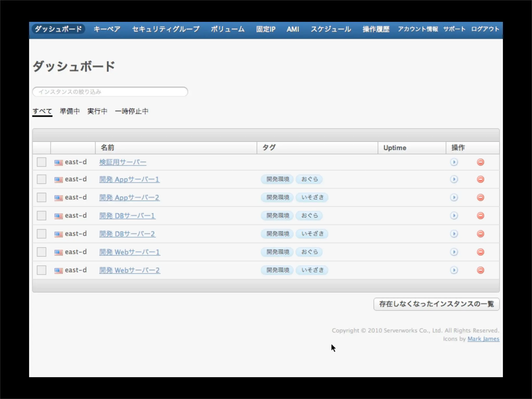Switch to the 実行中 filter tab
This screenshot has height=399, width=532.
(97, 111)
